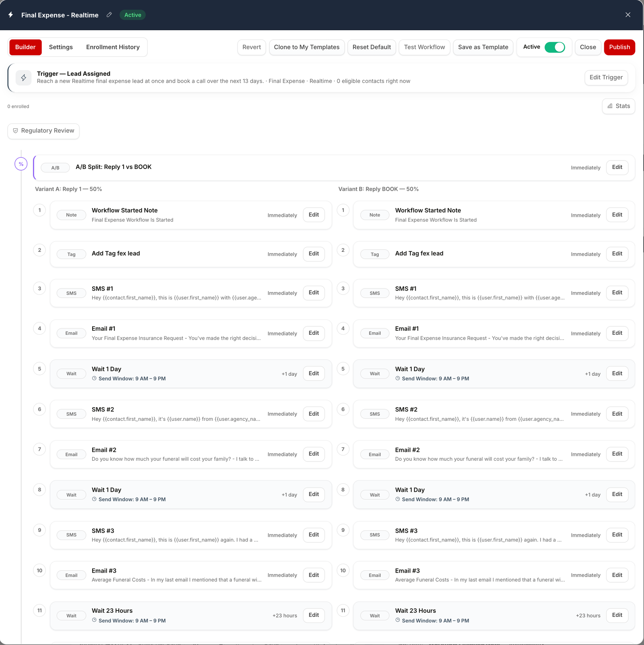Screen dimensions: 644x645
Task: Switch to the Settings tab
Action: coord(61,47)
